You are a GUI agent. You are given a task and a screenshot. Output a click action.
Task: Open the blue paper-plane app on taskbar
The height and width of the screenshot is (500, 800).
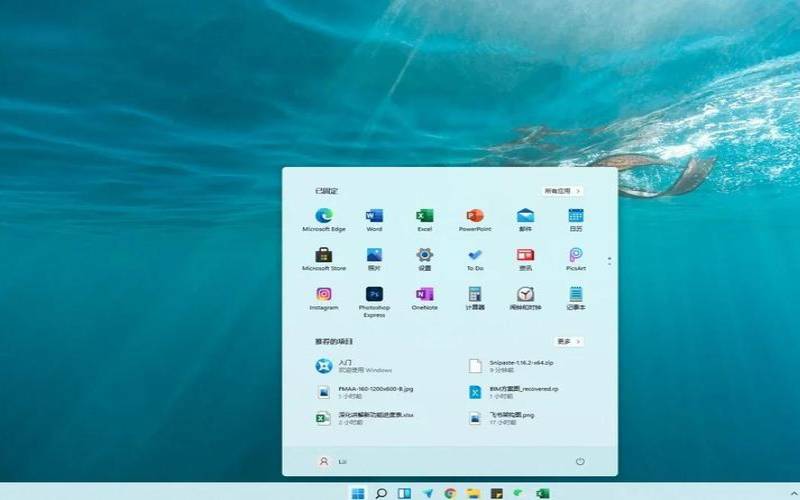pos(428,493)
